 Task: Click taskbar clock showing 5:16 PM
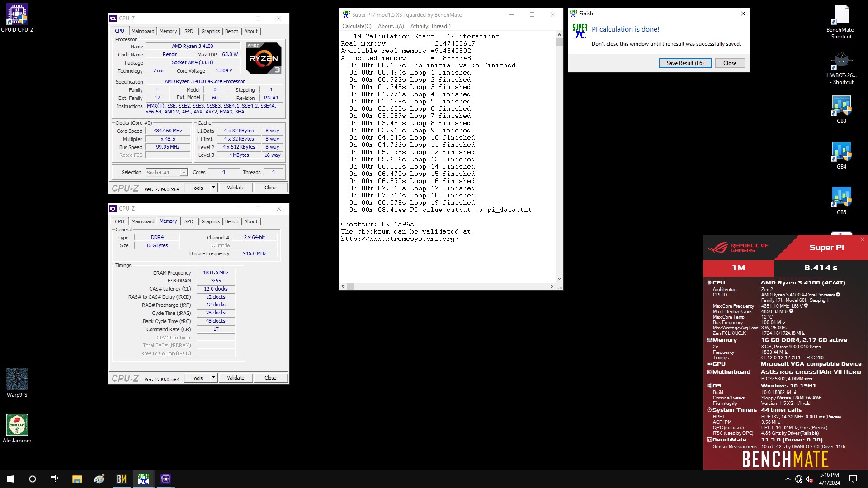click(x=830, y=479)
